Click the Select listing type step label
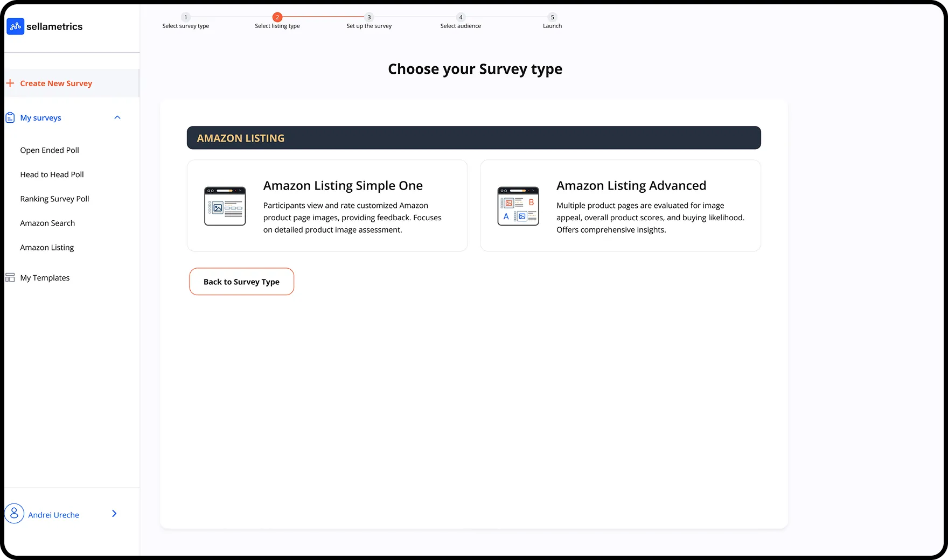 [x=277, y=26]
